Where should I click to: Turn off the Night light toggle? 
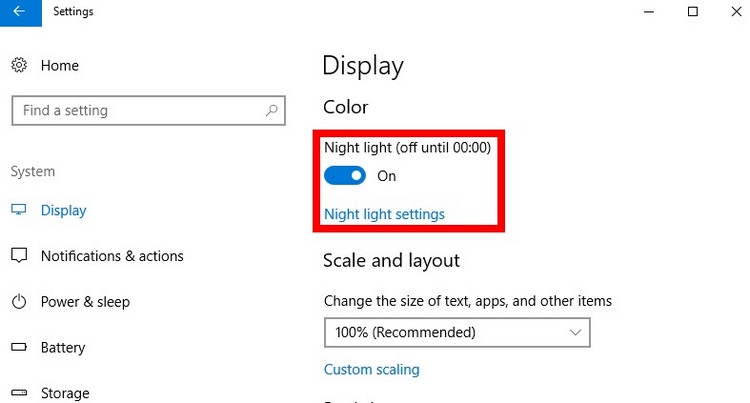click(345, 176)
